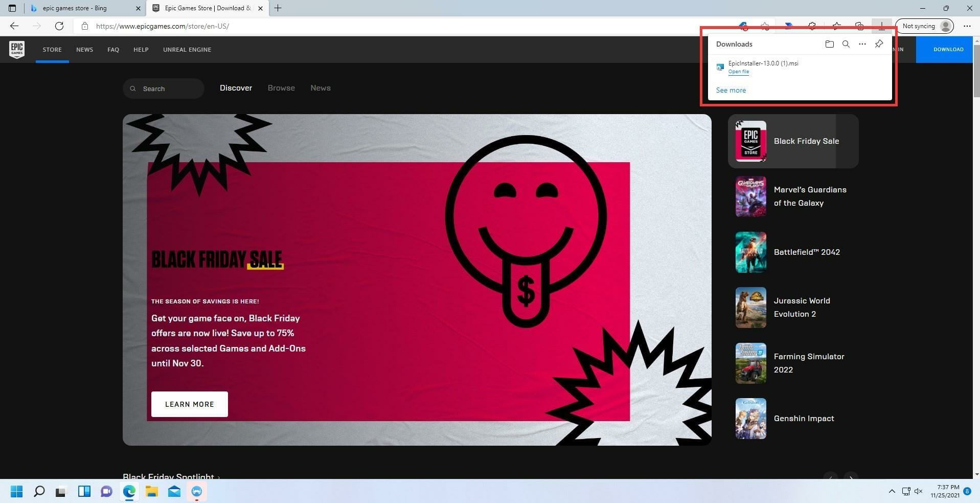This screenshot has height=503, width=980.
Task: Click the Not syncing profile button
Action: [924, 26]
